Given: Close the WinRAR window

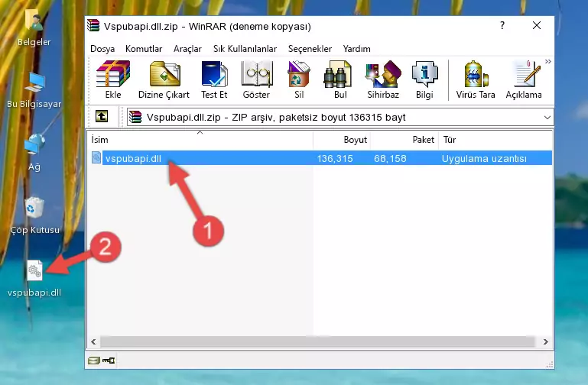Looking at the screenshot, I should (x=537, y=25).
